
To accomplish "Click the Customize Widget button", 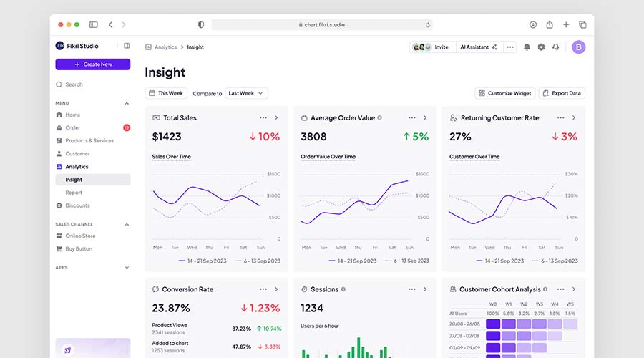I will [505, 93].
